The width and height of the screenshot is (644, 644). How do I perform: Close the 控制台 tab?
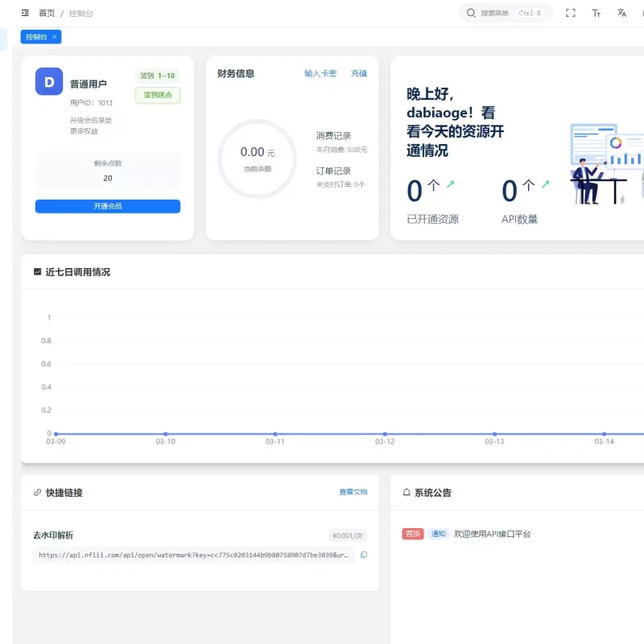[x=54, y=37]
